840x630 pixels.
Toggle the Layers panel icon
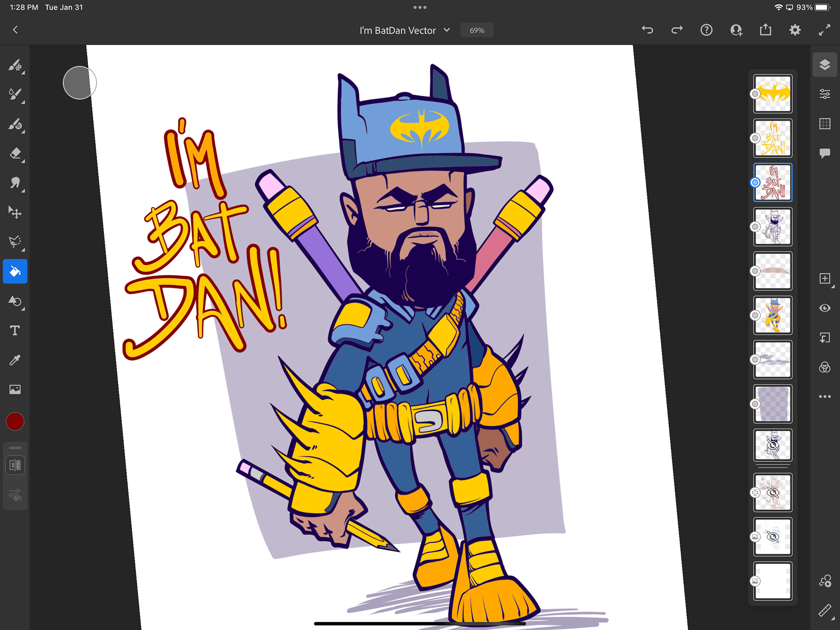click(825, 65)
